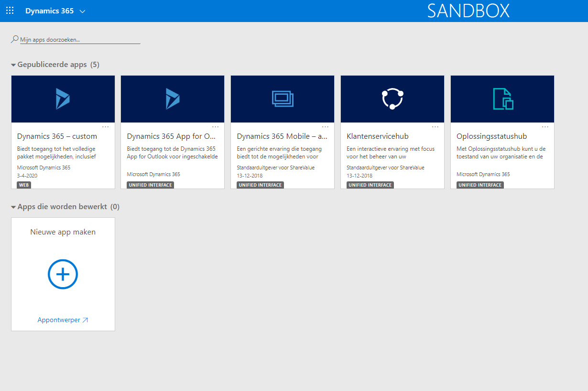Collapse the 'Gepubliceerde apps' section
This screenshot has height=391, width=588.
point(13,65)
